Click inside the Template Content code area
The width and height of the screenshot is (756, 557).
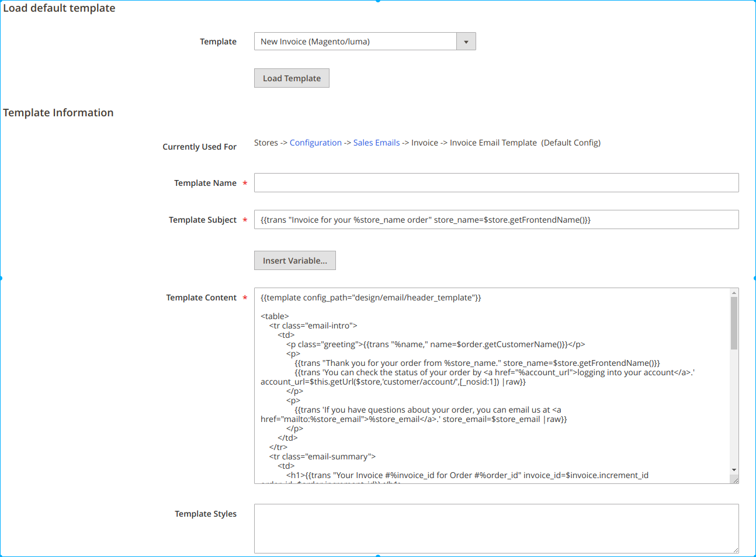[x=491, y=386]
